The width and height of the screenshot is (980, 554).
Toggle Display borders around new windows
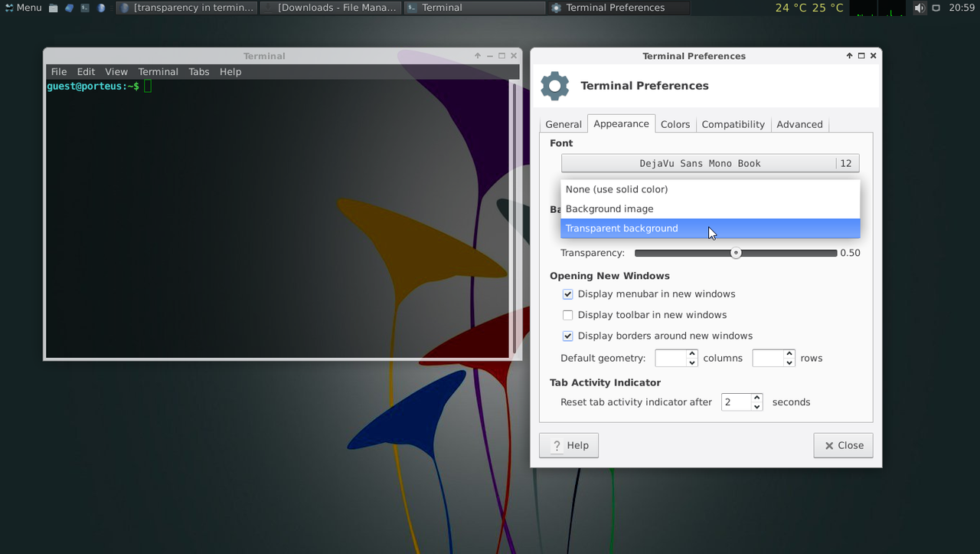pos(568,336)
